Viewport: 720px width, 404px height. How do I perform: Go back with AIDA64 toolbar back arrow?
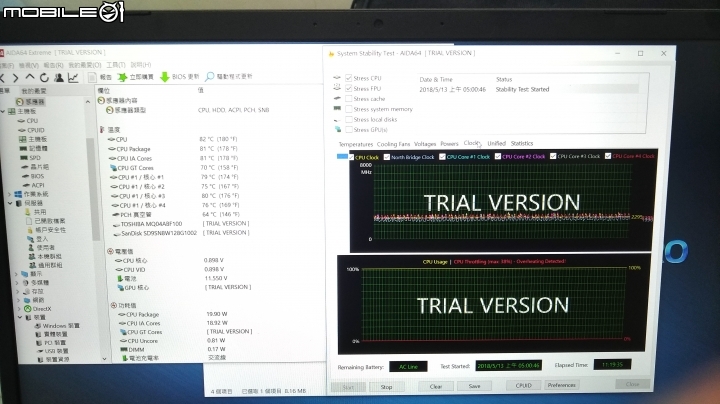[x=2, y=78]
